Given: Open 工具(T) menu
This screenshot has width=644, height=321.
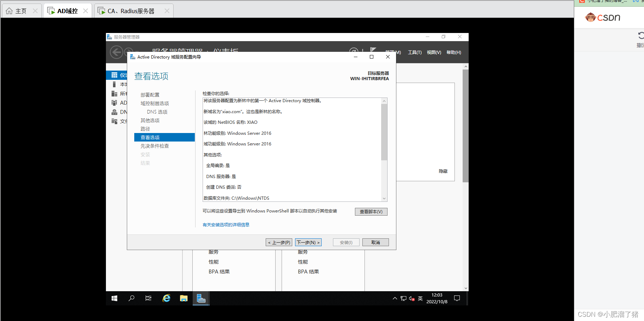Looking at the screenshot, I should click(415, 52).
